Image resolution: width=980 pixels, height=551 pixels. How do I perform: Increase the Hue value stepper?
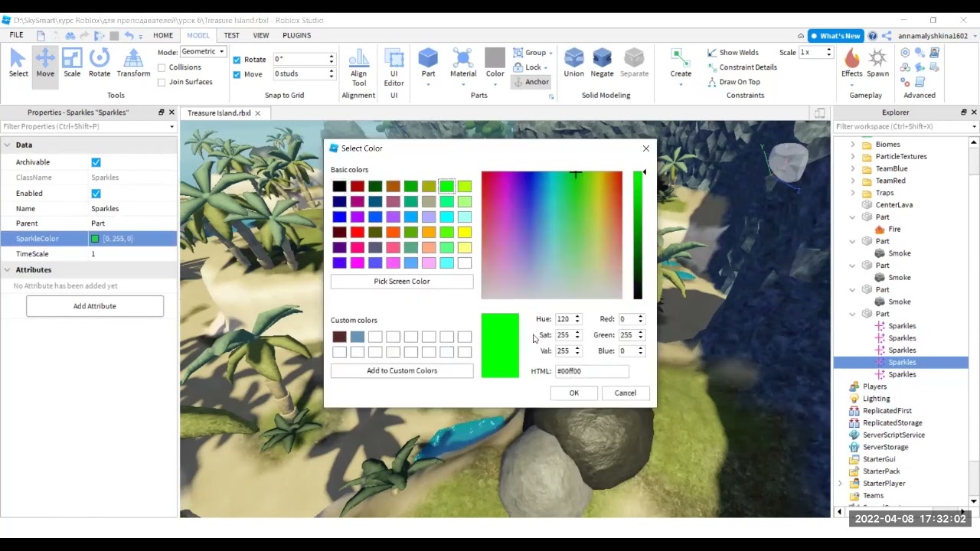pos(577,317)
